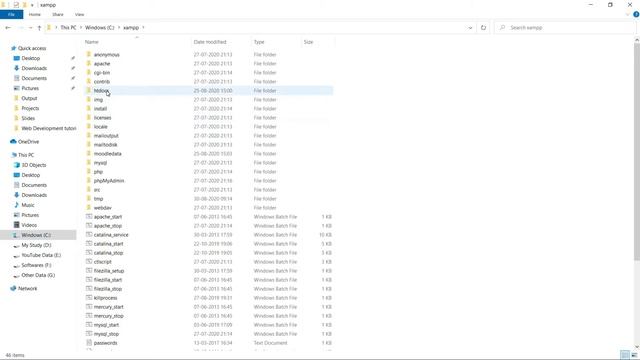Open OneDrive in navigation pane

(29, 142)
